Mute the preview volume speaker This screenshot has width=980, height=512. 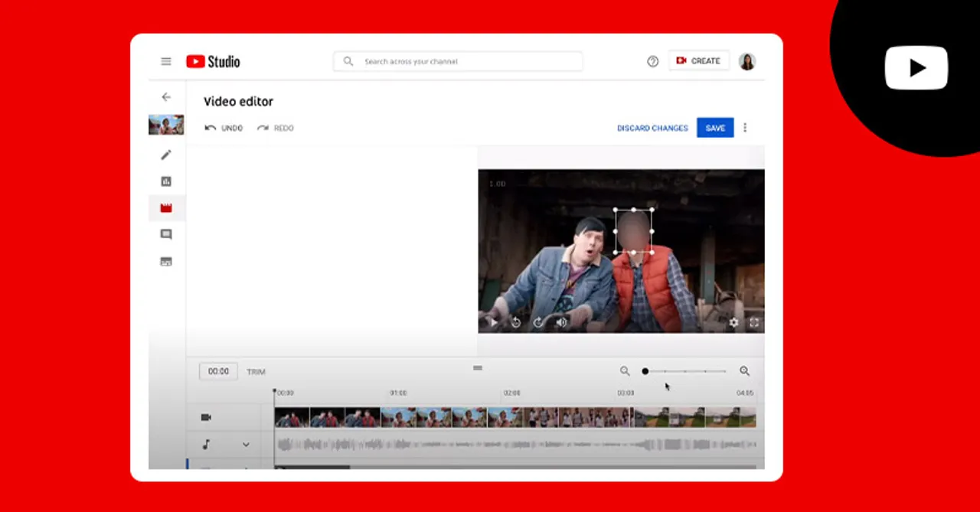[x=561, y=322]
